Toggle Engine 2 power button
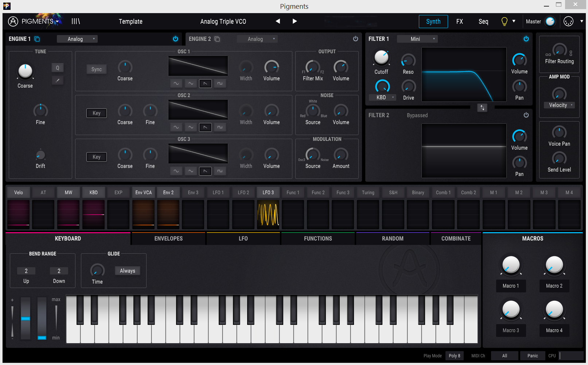Image resolution: width=588 pixels, height=365 pixels. (355, 39)
